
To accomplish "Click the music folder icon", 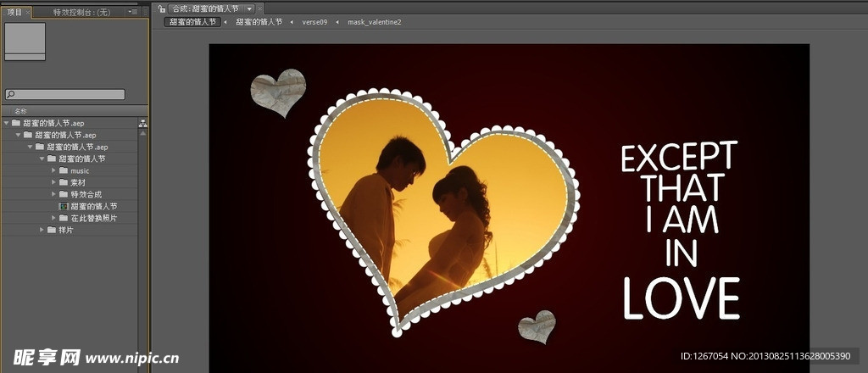I will coord(64,170).
